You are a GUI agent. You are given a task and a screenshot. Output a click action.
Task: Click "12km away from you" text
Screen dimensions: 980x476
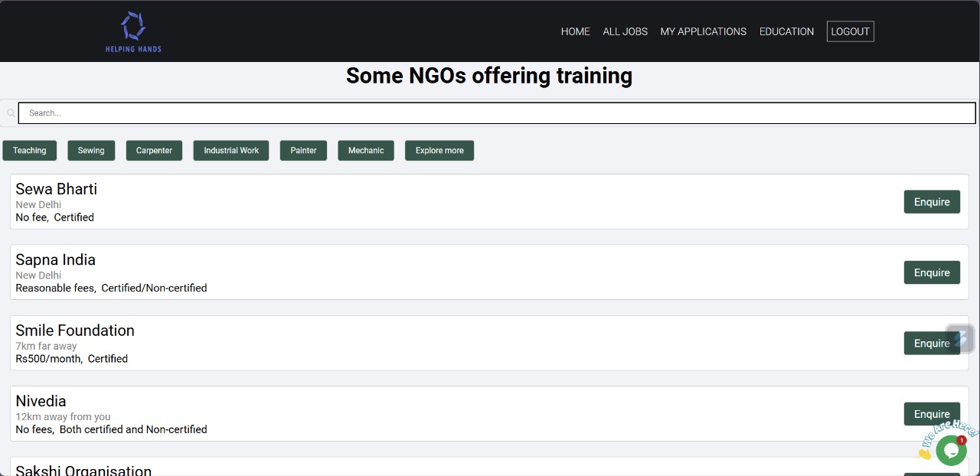tap(63, 417)
